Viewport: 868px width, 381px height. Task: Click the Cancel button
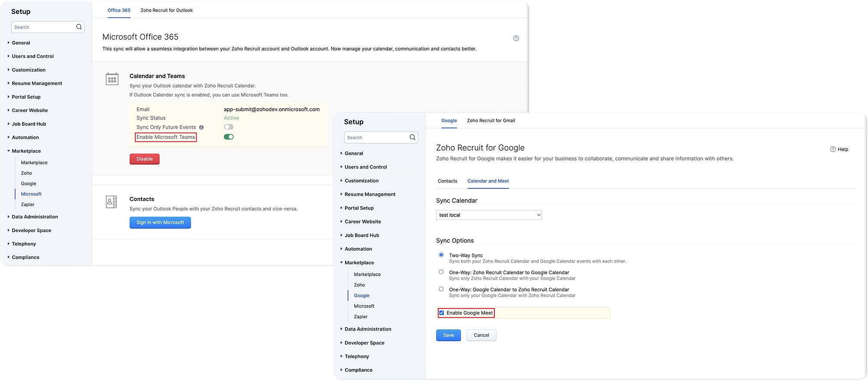click(481, 335)
